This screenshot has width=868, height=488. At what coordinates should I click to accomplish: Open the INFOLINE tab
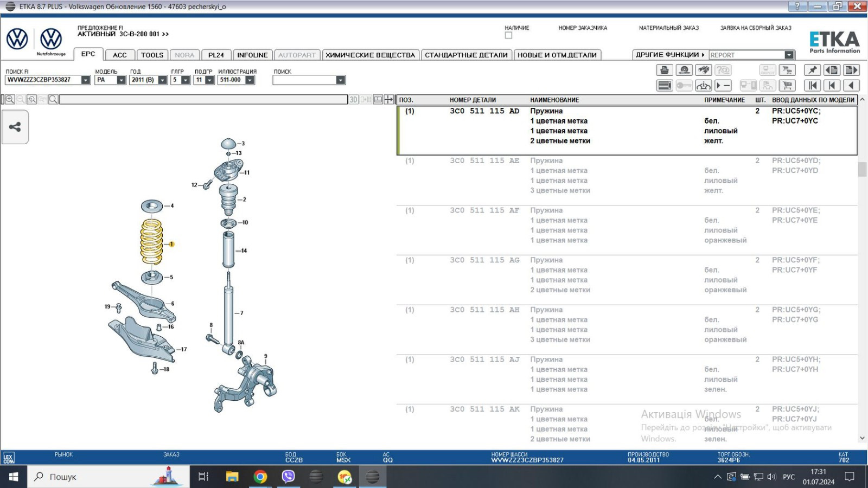(252, 55)
